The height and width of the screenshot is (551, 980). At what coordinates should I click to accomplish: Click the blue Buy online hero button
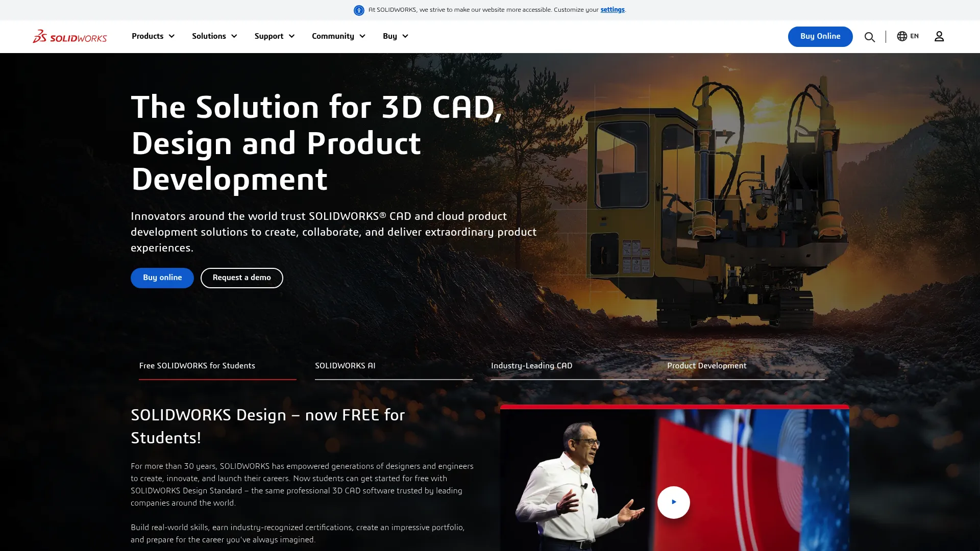[x=162, y=278]
